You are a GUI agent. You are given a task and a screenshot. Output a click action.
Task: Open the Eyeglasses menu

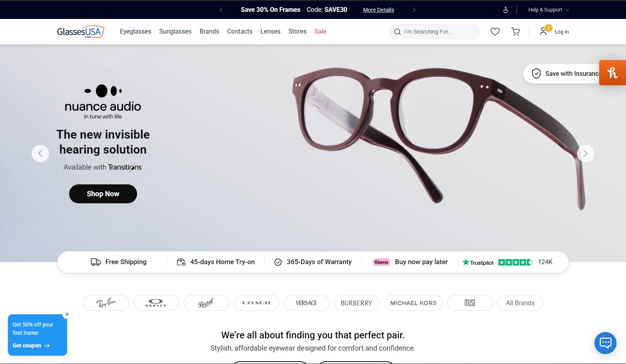[x=135, y=32]
